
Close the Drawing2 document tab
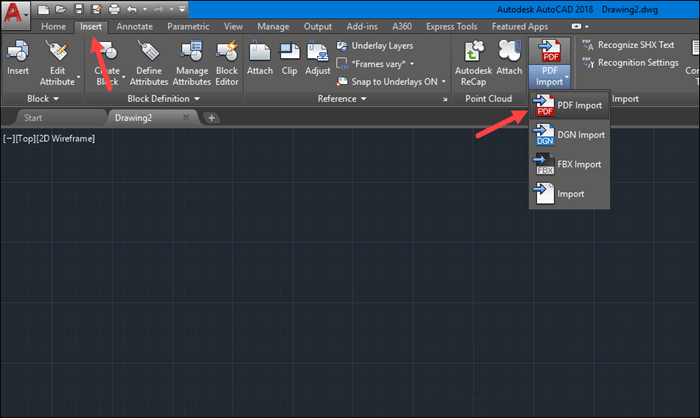(x=185, y=118)
